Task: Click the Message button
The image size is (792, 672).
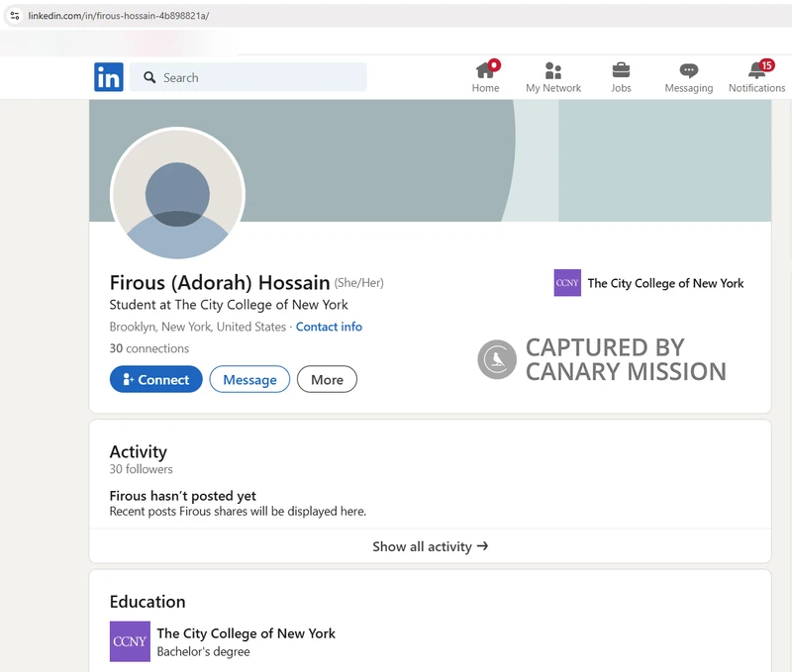Action: pos(249,379)
